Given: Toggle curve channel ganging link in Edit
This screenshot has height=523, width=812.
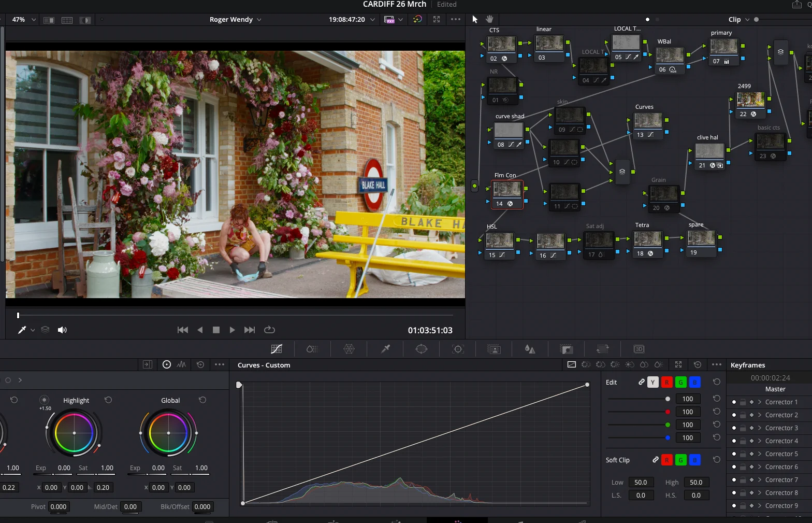Looking at the screenshot, I should click(x=642, y=382).
